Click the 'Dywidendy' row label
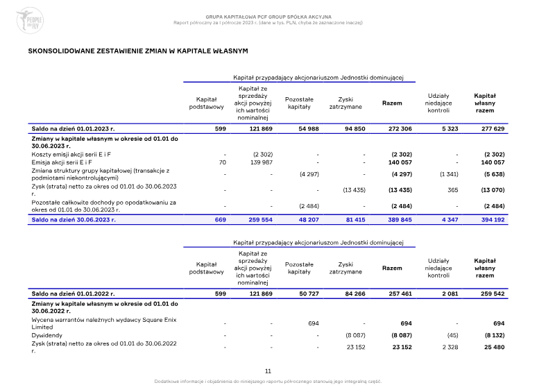The height and width of the screenshot is (392, 555). tap(46, 335)
